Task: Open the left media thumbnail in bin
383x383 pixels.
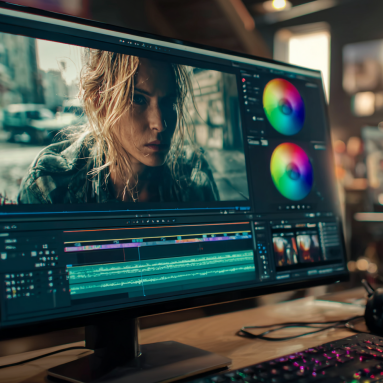Action: pos(285,249)
